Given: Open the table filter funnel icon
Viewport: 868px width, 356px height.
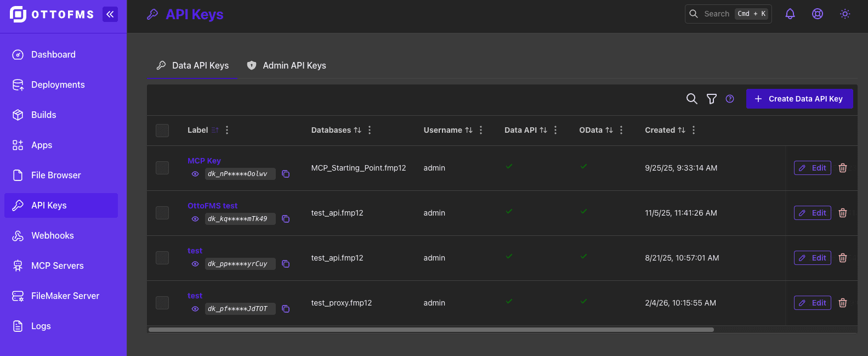Looking at the screenshot, I should coord(712,99).
